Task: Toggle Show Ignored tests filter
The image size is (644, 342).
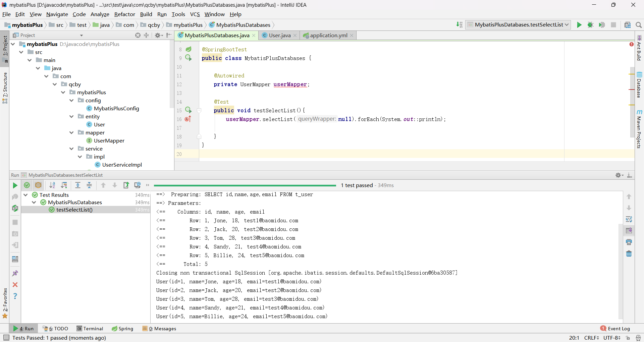Action: (38, 185)
